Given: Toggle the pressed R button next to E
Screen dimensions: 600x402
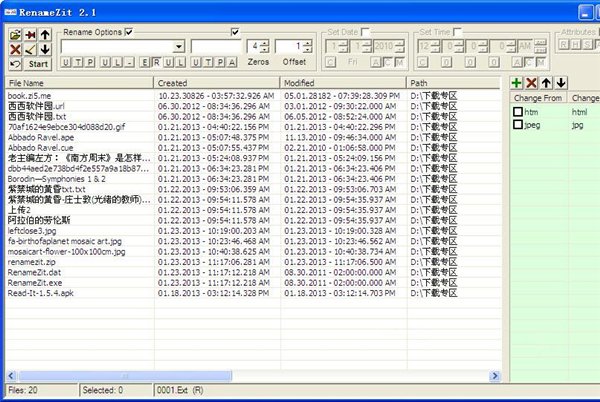Looking at the screenshot, I should click(156, 62).
